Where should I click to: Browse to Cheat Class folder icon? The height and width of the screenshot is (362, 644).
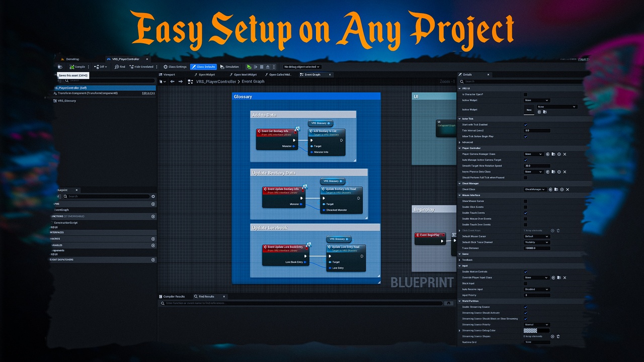point(556,190)
